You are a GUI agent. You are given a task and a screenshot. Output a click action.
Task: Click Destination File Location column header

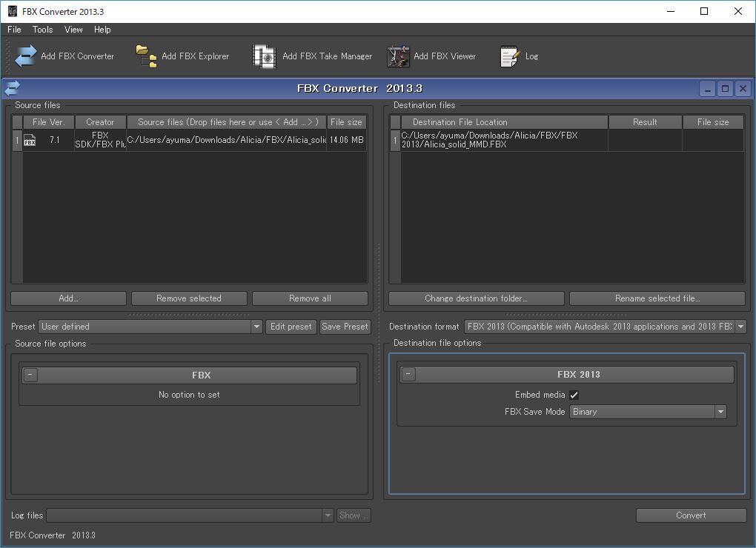(x=504, y=122)
